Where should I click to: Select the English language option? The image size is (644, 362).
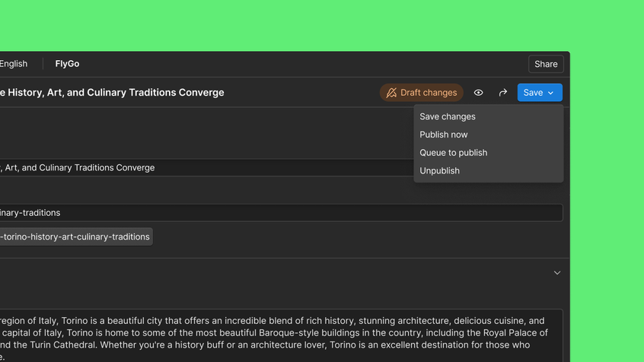(14, 64)
